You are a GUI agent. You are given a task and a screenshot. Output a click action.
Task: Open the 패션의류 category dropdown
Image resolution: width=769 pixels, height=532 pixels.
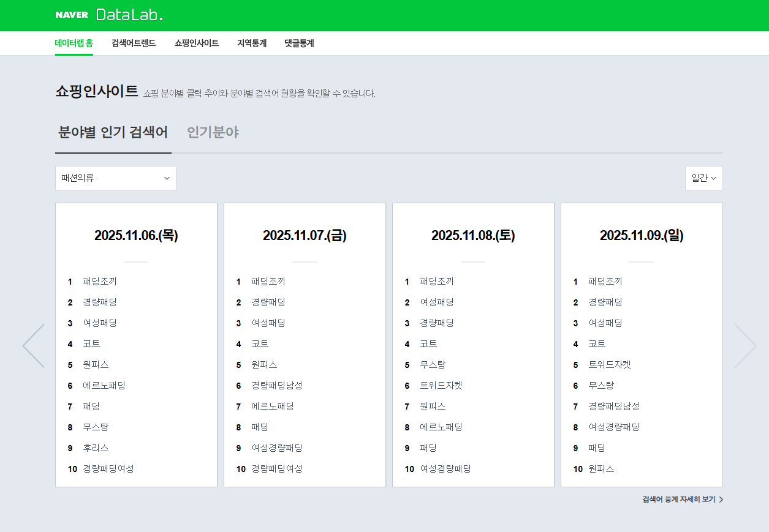click(x=115, y=178)
